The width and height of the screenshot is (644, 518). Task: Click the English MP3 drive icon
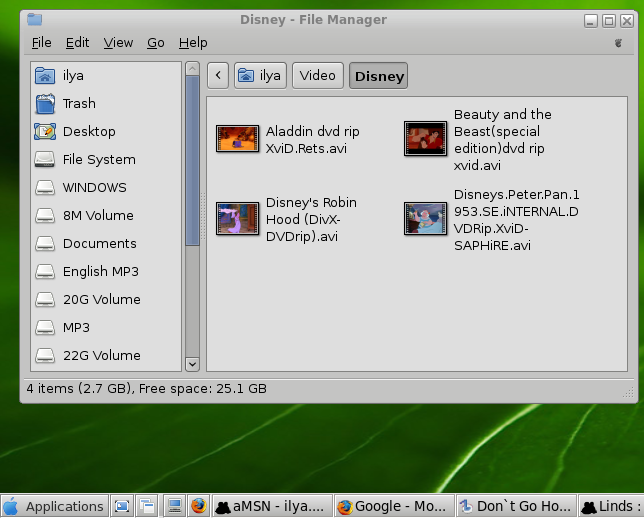[45, 271]
